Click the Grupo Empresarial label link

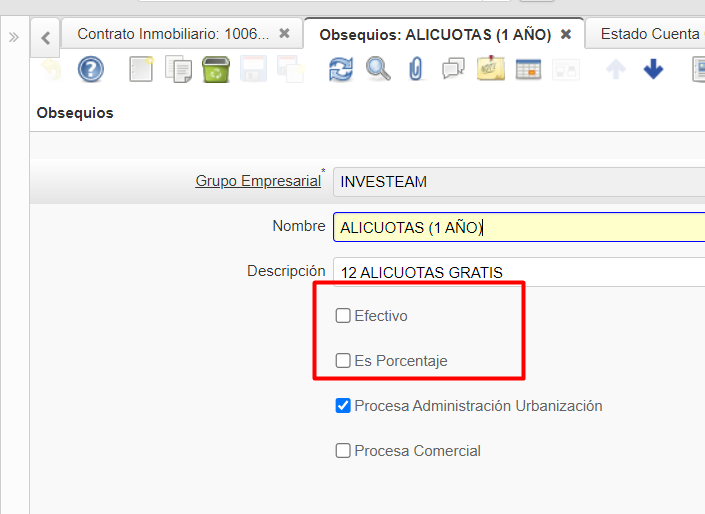(258, 181)
